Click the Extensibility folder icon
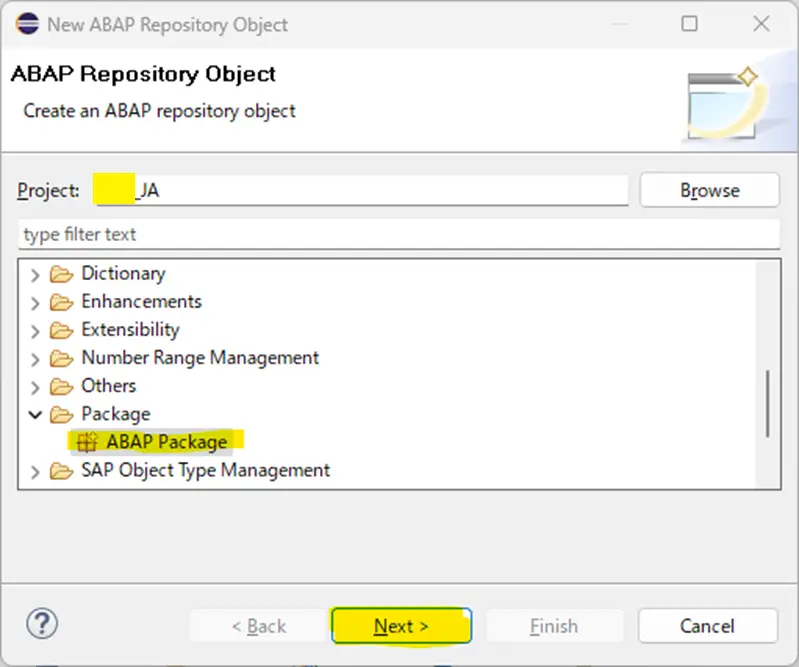Image resolution: width=799 pixels, height=667 pixels. coord(61,330)
